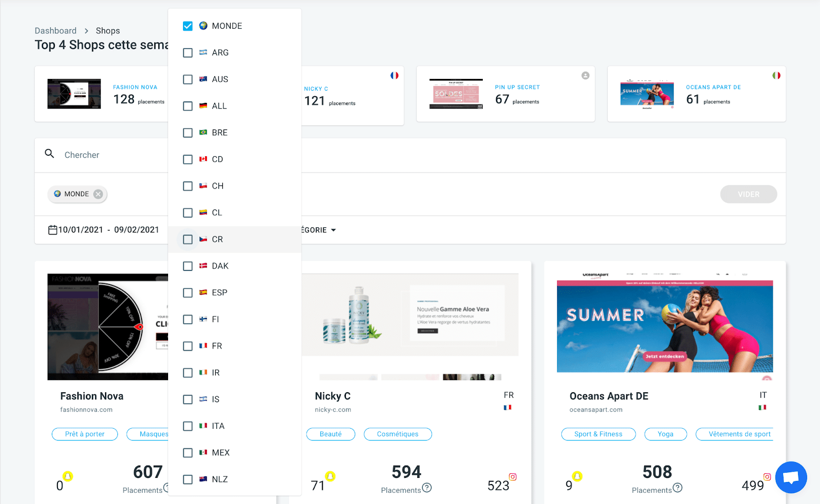The width and height of the screenshot is (820, 504).
Task: Tick the IS checkbox
Action: pyautogui.click(x=188, y=400)
